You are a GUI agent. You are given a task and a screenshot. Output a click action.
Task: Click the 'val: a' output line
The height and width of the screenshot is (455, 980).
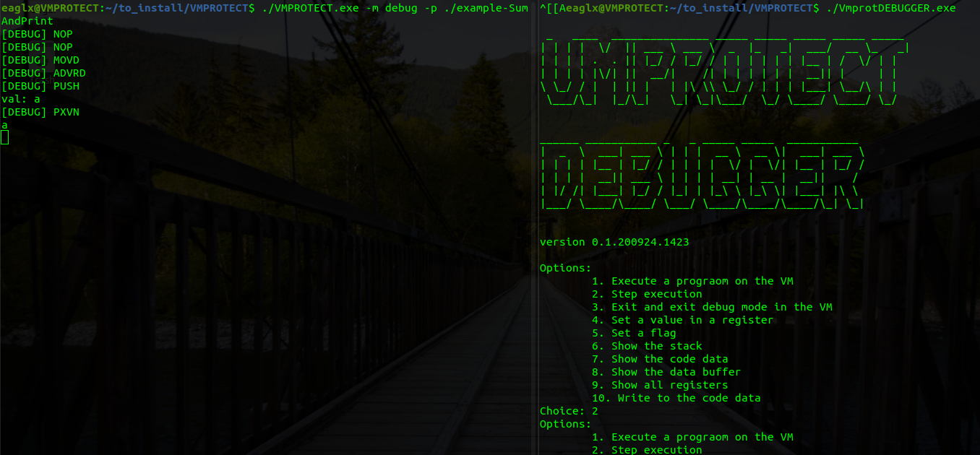click(x=21, y=99)
